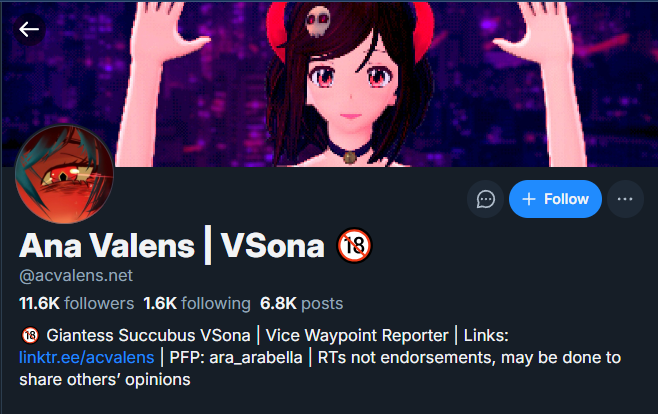Image resolution: width=658 pixels, height=414 pixels.
Task: Click the RTs not endorsements disclaimer text
Action: coord(320,369)
